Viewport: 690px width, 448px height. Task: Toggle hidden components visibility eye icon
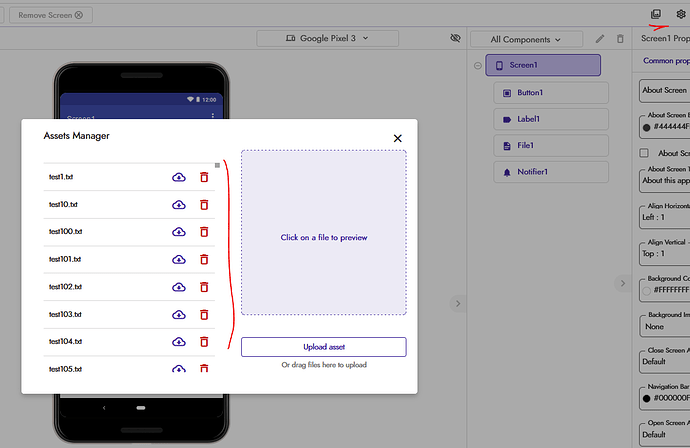455,38
